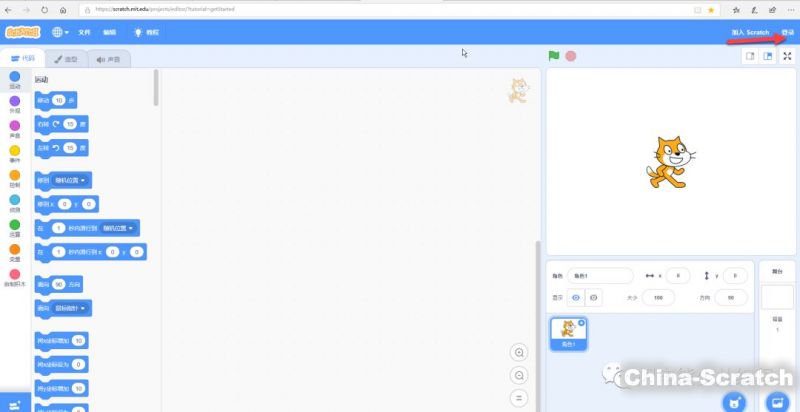
Task: Switch to small stage layout
Action: click(749, 57)
